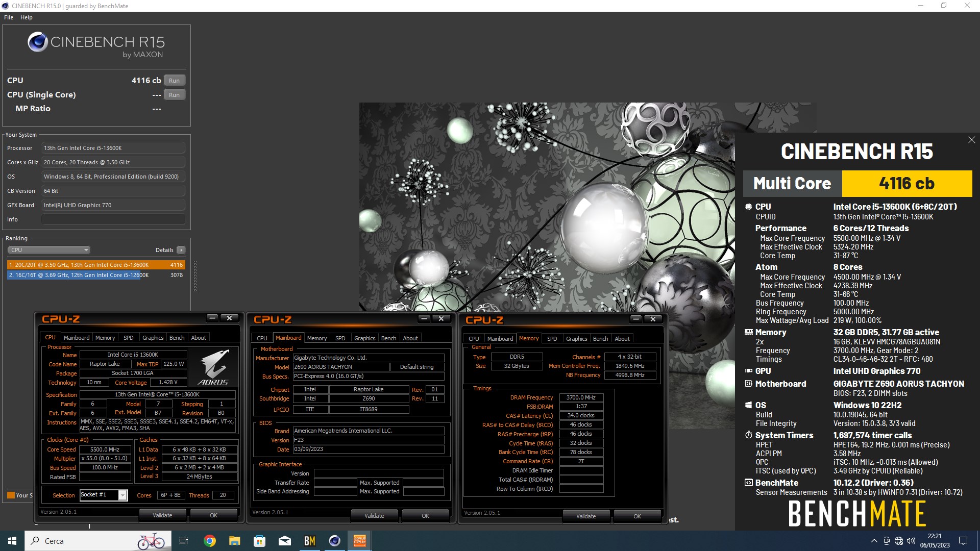The image size is (980, 551).
Task: Open Task View on taskbar
Action: click(184, 541)
